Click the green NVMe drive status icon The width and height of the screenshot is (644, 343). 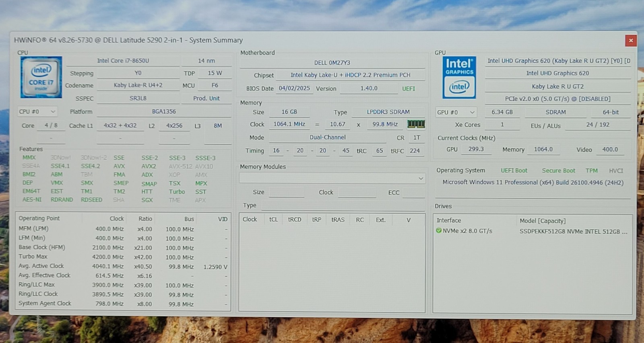(439, 231)
